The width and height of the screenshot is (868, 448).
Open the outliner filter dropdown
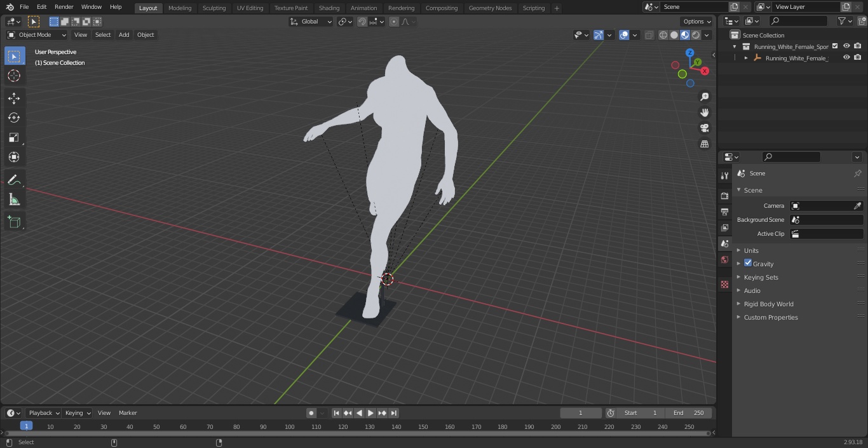tap(844, 21)
